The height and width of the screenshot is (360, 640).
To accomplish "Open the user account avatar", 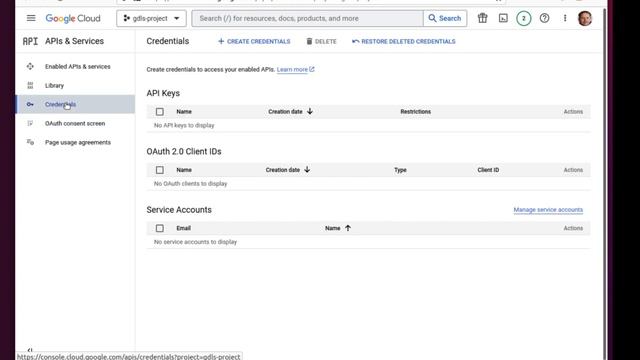I will tap(585, 18).
